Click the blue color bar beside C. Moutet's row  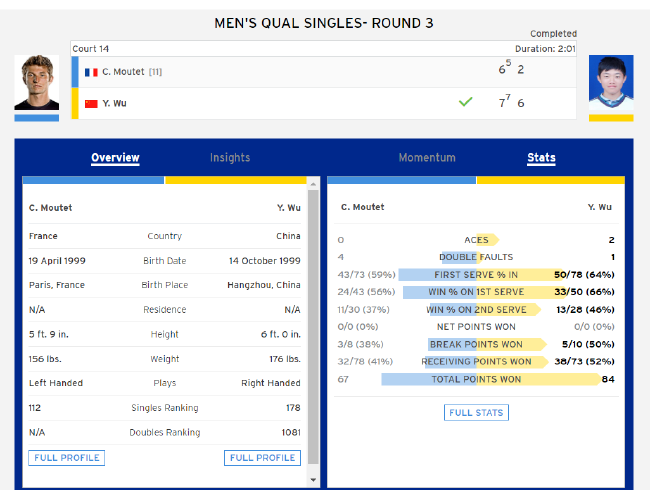pos(76,72)
